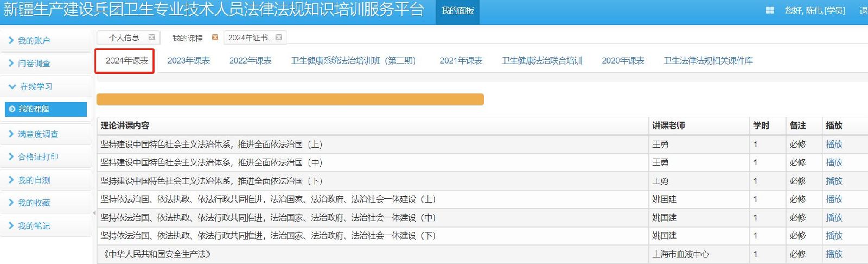Viewport: 868px width, 264px height.
Task: Click 播放 for first 王勇 course (上)
Action: point(834,144)
